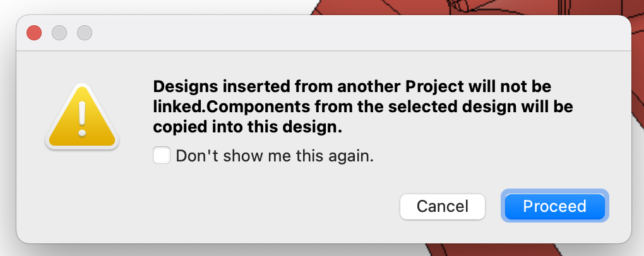Enable the "Don't show me this again" checkbox
This screenshot has height=256, width=644.
tap(162, 156)
